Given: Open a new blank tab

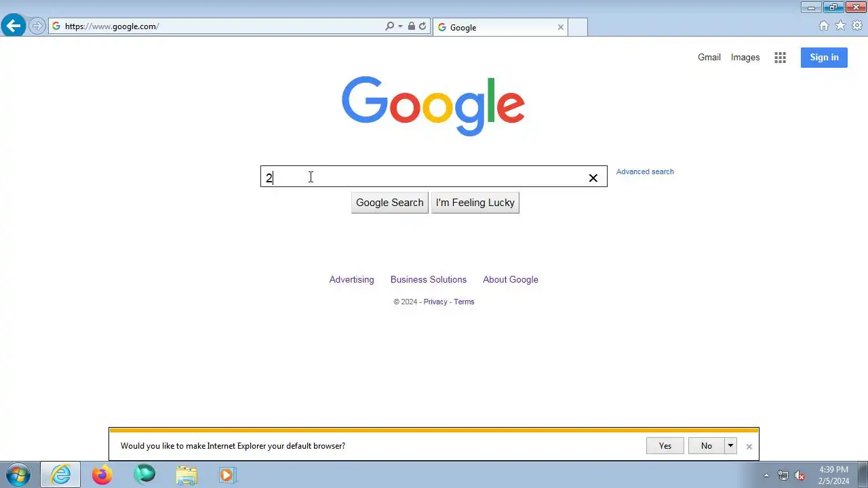Looking at the screenshot, I should (578, 27).
